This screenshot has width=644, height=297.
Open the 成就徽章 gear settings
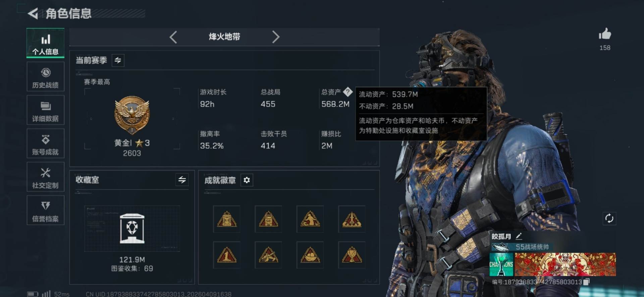(x=247, y=180)
